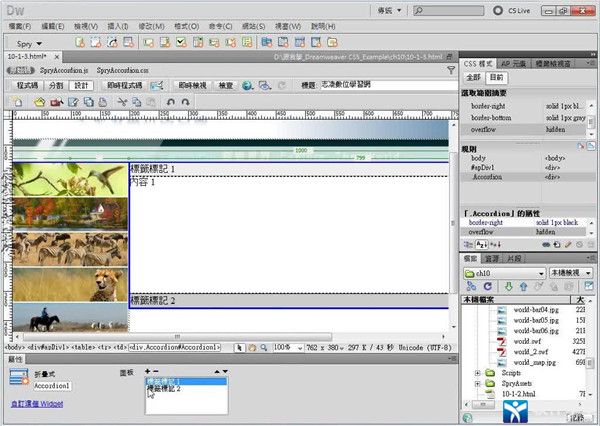600x426 pixels.
Task: Show 目前 mode in CSS panel
Action: [x=496, y=77]
